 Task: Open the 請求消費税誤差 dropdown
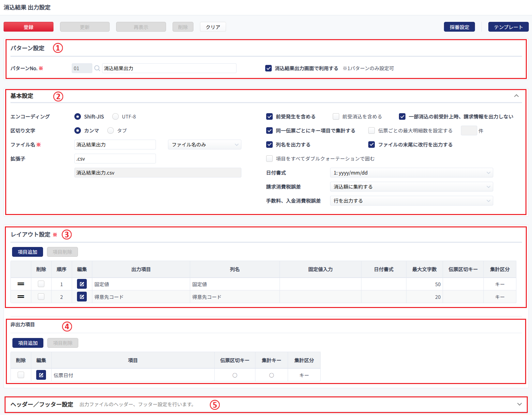point(411,187)
